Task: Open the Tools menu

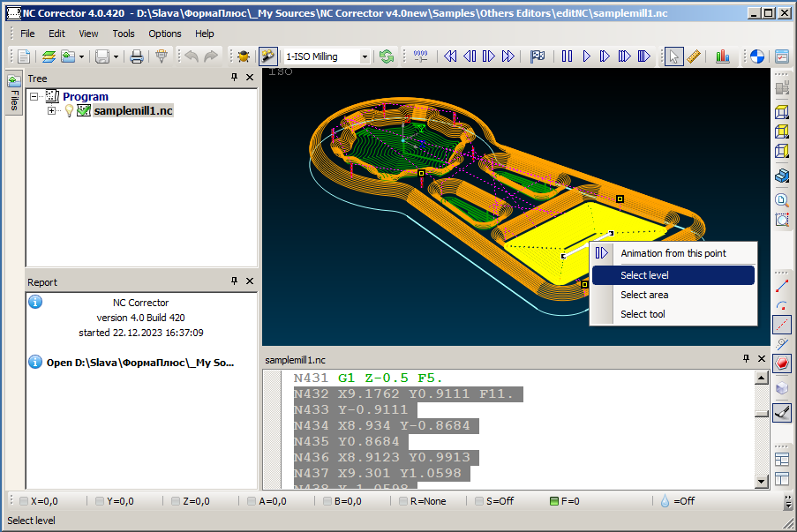Action: tap(124, 34)
